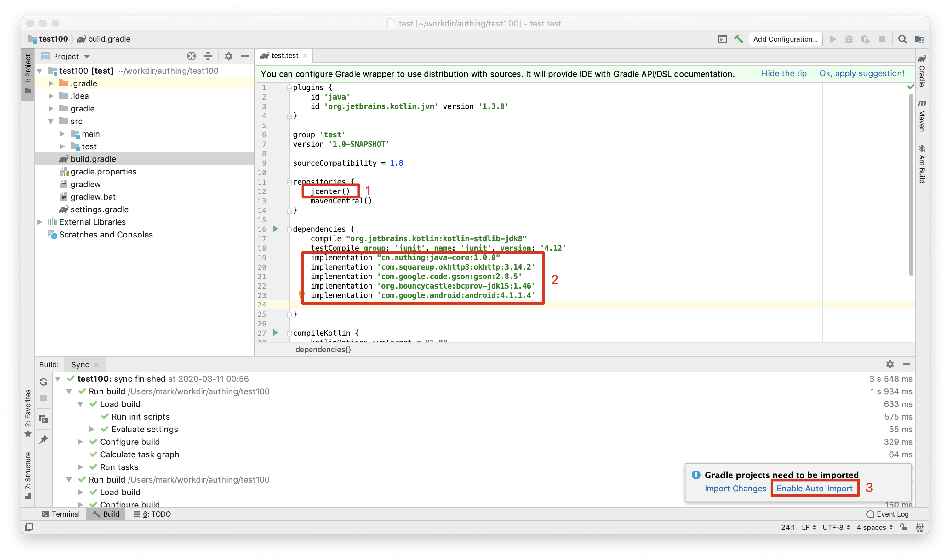Click Run with Coverage icon
Screen dimensions: 950x560
(x=866, y=39)
